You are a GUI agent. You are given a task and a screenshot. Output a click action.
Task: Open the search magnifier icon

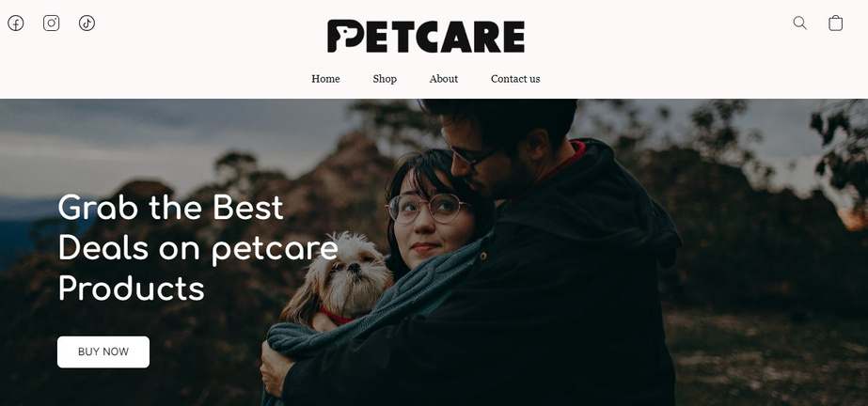(x=800, y=23)
